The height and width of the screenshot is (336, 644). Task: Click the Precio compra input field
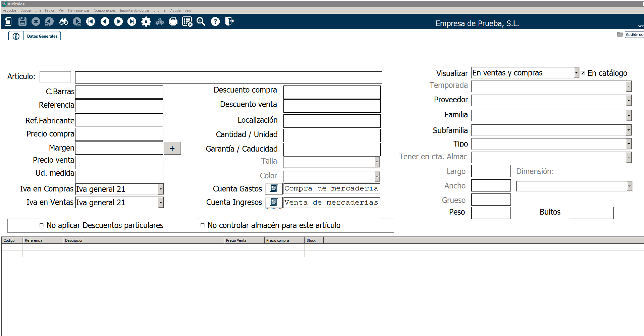tap(119, 134)
